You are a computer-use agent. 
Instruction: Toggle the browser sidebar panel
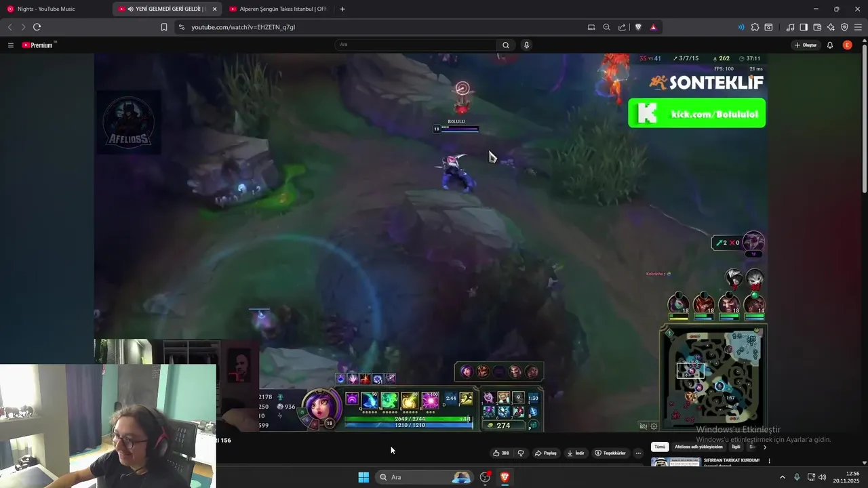(x=804, y=27)
